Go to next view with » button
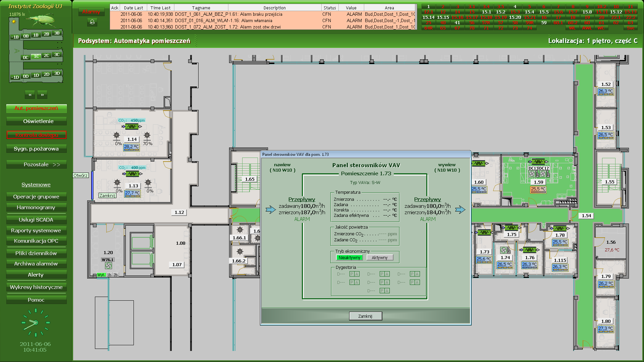644x362 pixels. tap(42, 95)
